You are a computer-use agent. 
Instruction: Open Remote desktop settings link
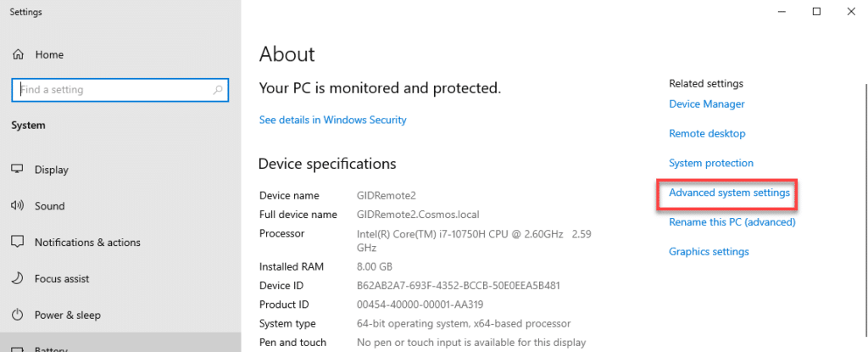pos(707,134)
